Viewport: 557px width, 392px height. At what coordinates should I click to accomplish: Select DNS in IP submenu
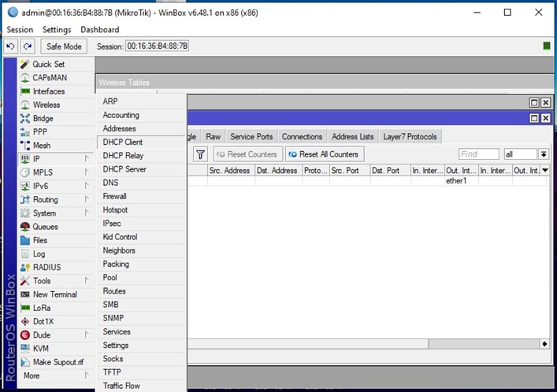(x=141, y=183)
